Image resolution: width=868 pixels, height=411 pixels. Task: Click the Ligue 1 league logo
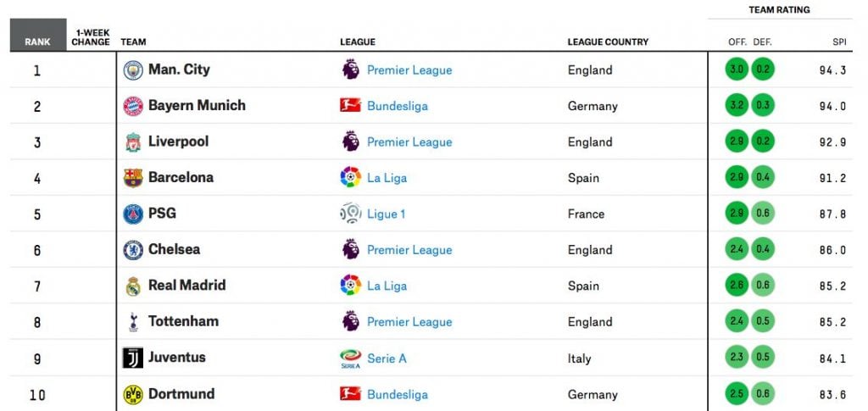(350, 214)
